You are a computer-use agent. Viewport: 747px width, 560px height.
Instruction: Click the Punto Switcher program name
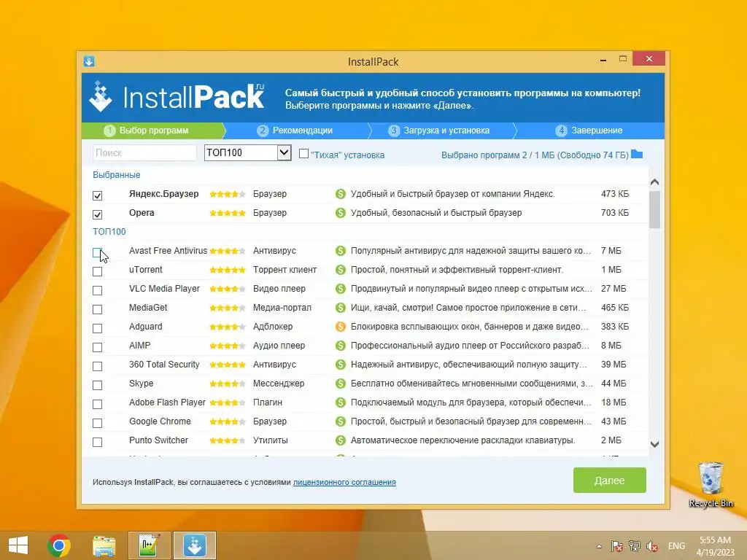(x=158, y=440)
